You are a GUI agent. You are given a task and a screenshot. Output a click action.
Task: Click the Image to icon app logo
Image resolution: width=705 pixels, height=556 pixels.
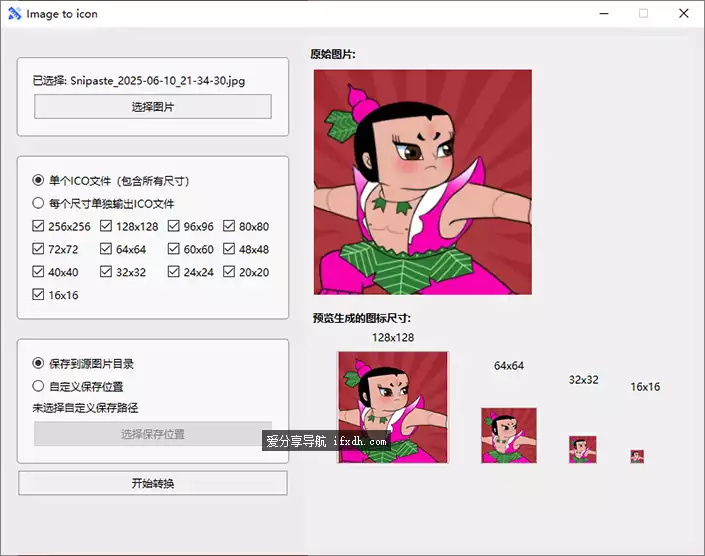[14, 13]
